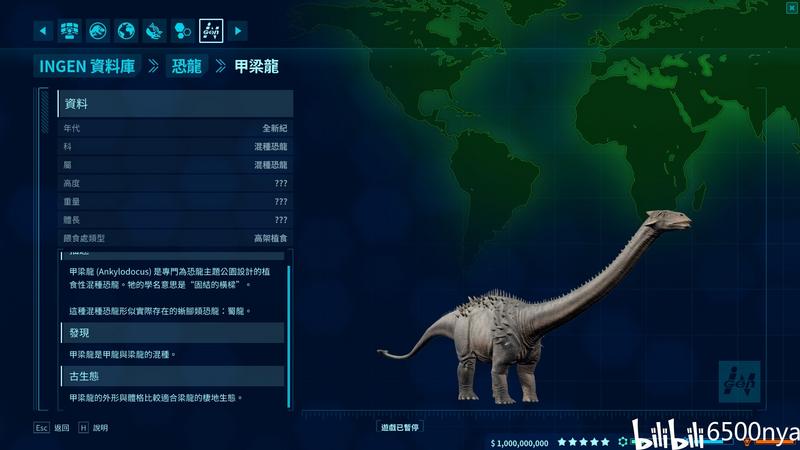Click the next tab right arrow
Viewport: 800px width, 450px height.
(x=238, y=31)
